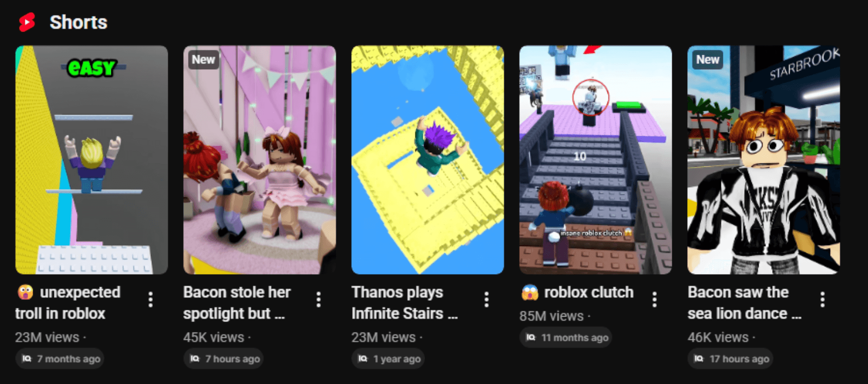The width and height of the screenshot is (868, 384).
Task: Open the yellow Infinite Stairs thumbnail
Action: tap(428, 160)
